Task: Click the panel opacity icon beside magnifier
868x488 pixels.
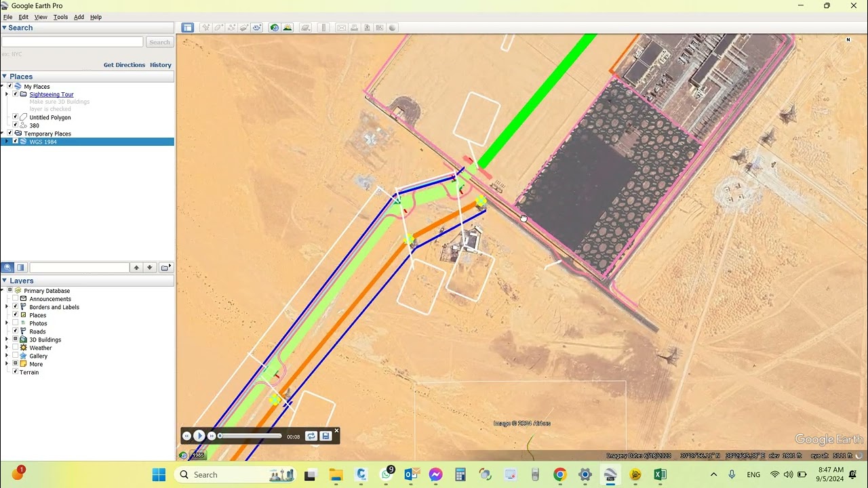Action: (x=21, y=268)
